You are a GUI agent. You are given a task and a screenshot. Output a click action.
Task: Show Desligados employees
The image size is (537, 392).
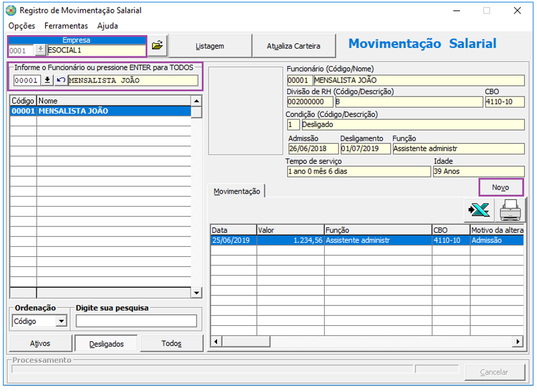[x=106, y=343]
